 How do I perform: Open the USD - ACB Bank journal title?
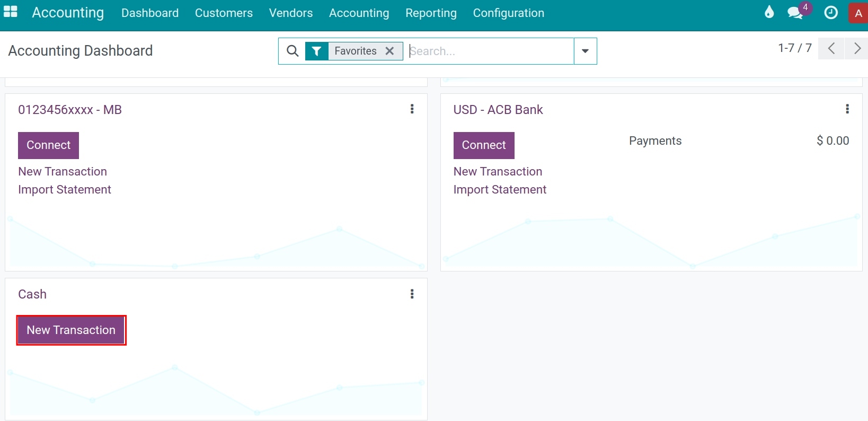498,110
